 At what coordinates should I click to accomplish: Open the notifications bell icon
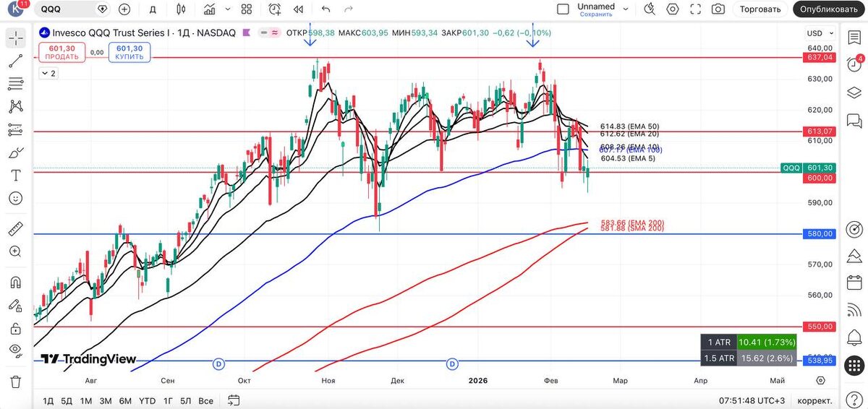[x=854, y=338]
